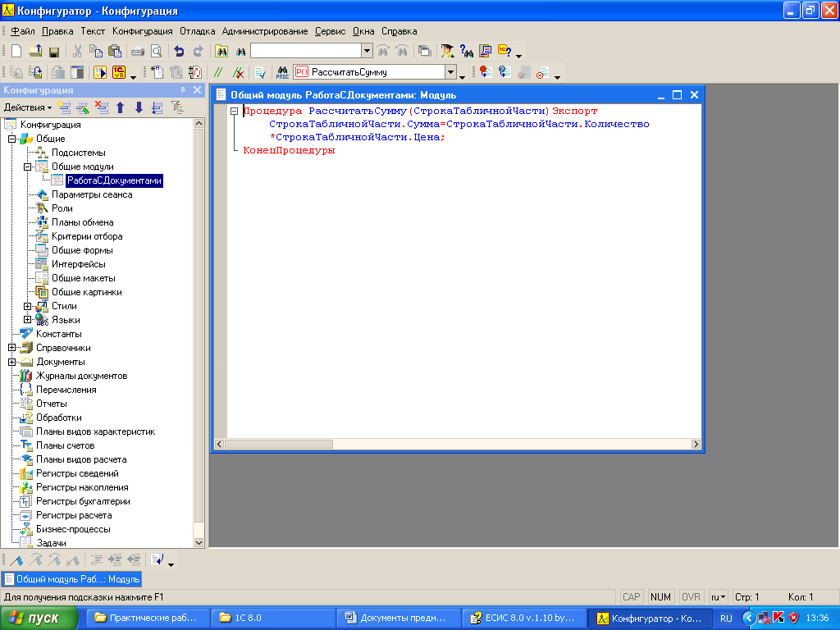This screenshot has height=630, width=840.
Task: Open the Правка menu
Action: click(57, 31)
